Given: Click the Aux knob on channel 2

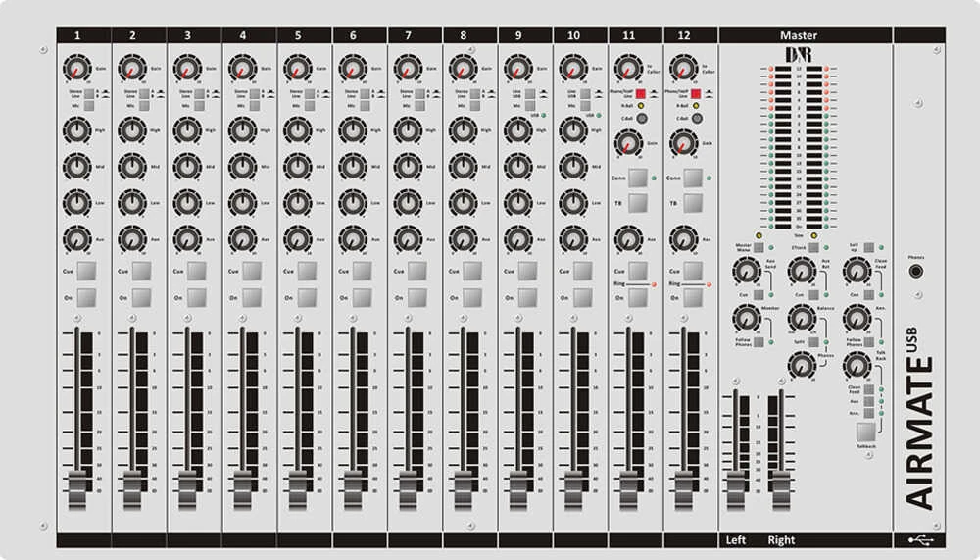Looking at the screenshot, I should pos(131,238).
